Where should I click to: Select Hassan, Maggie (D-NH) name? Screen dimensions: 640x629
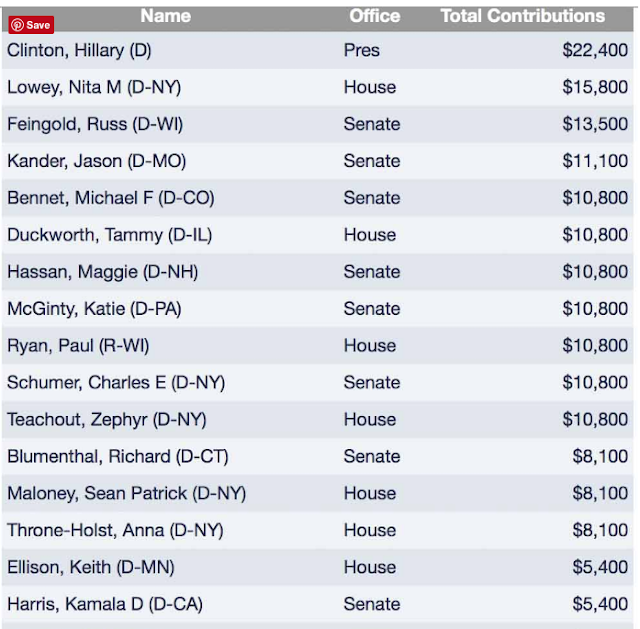(x=102, y=272)
